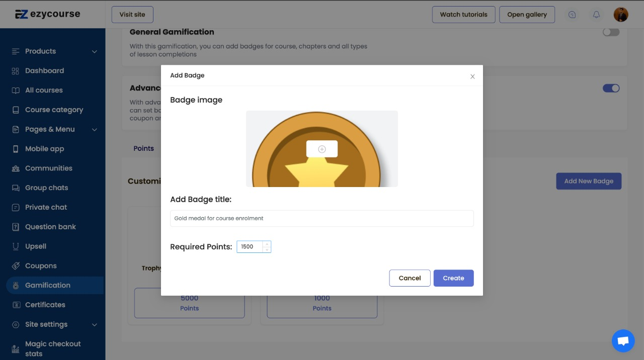Switch to the Points tab
The width and height of the screenshot is (644, 360).
pyautogui.click(x=143, y=148)
